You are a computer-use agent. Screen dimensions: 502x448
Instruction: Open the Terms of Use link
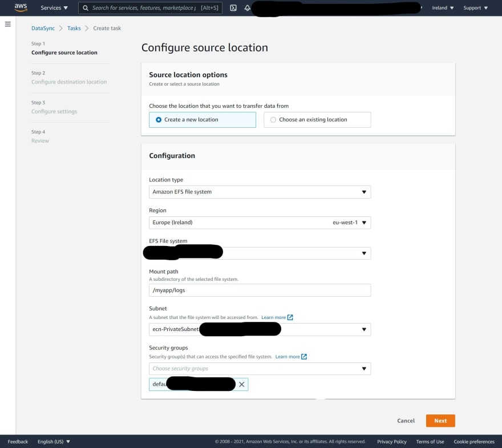coord(430,442)
